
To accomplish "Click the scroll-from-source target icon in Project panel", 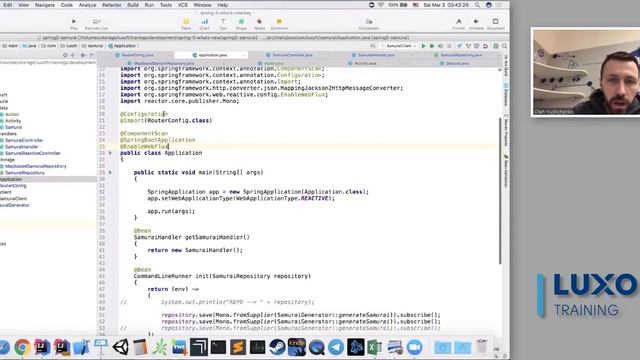I will pos(65,55).
